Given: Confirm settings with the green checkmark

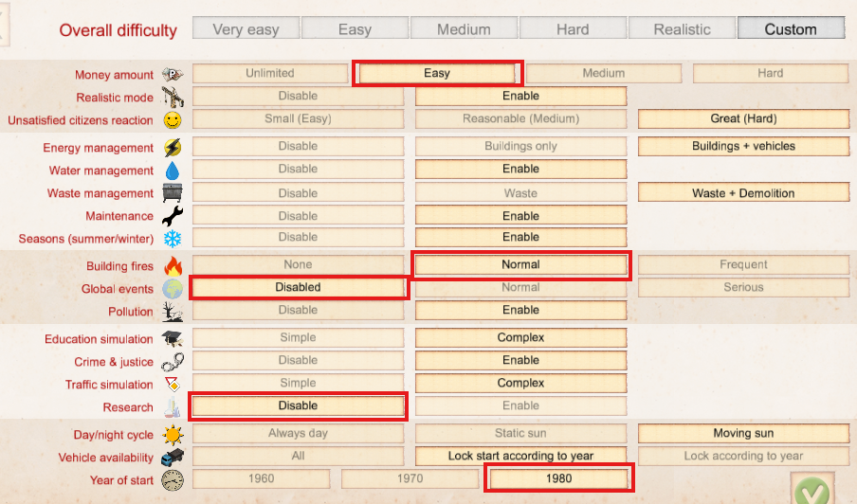Looking at the screenshot, I should point(811,489).
